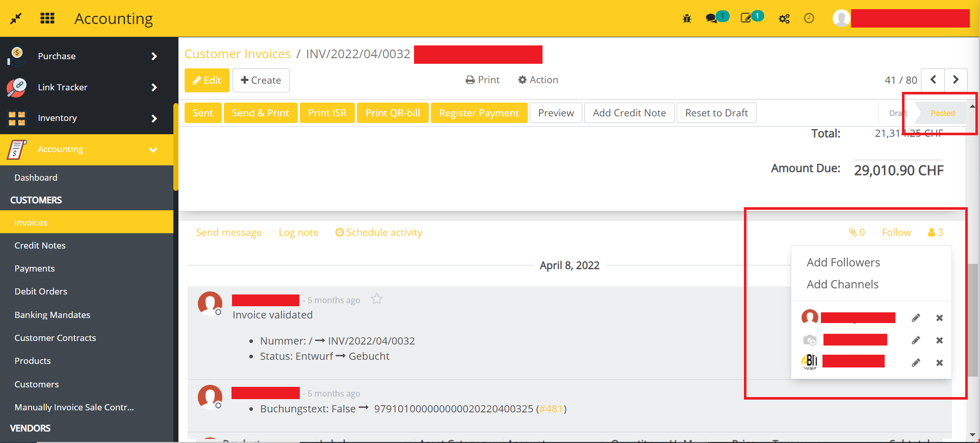Click Print QR-bill button

(393, 113)
